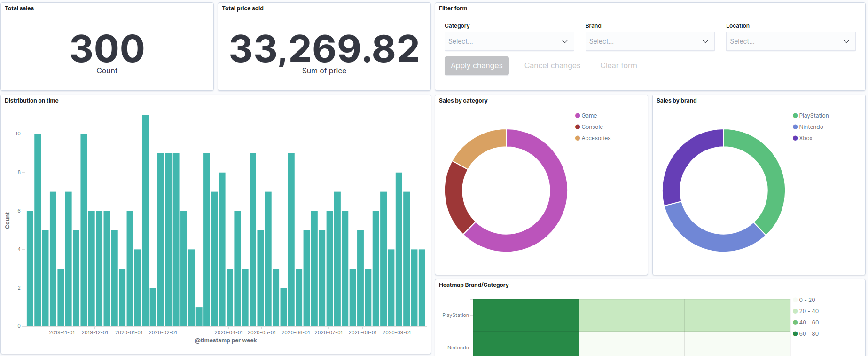Toggle PlayStation legend entry in brand chart

coord(811,116)
